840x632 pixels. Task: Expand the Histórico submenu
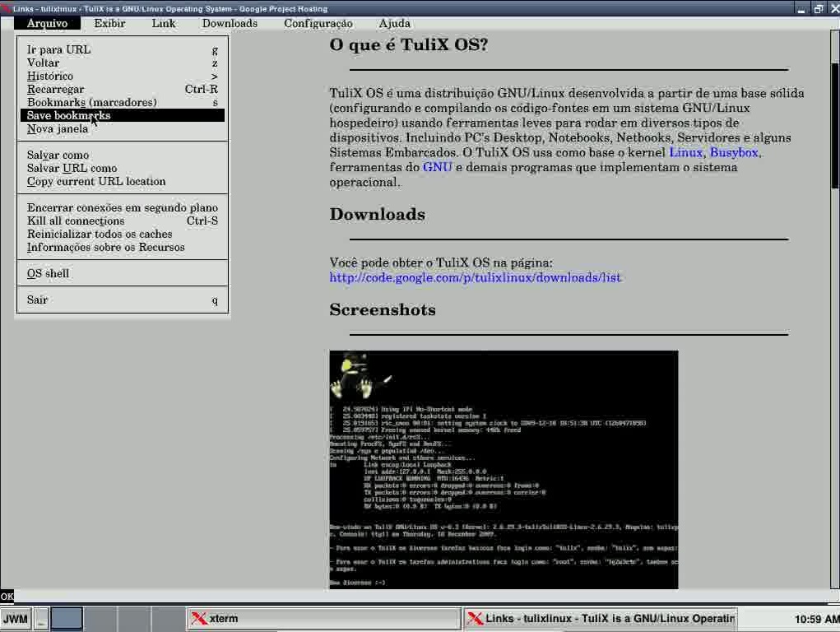(122, 76)
